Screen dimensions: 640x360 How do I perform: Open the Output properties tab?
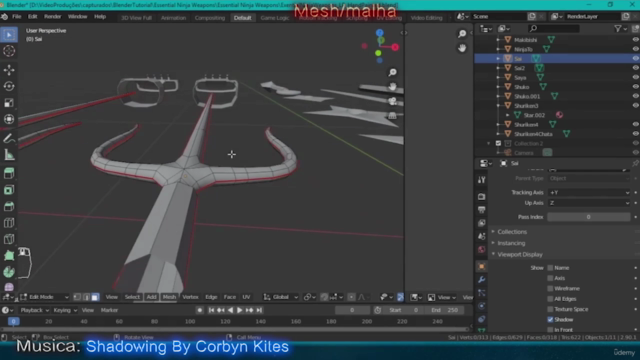482,210
